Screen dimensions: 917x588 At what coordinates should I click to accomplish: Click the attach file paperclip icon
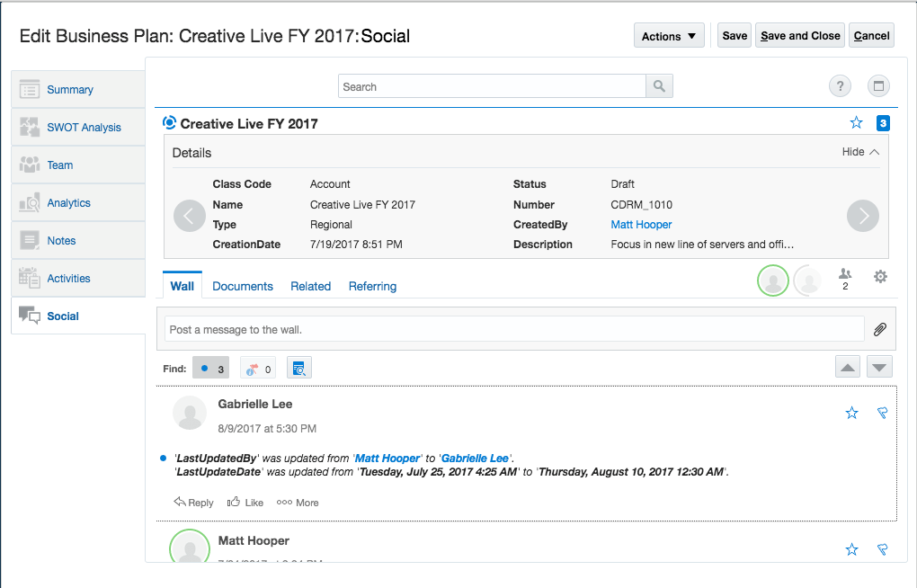(879, 329)
